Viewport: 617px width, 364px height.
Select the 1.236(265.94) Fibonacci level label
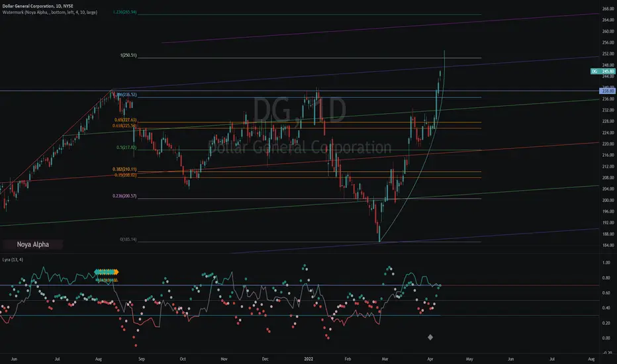click(124, 12)
